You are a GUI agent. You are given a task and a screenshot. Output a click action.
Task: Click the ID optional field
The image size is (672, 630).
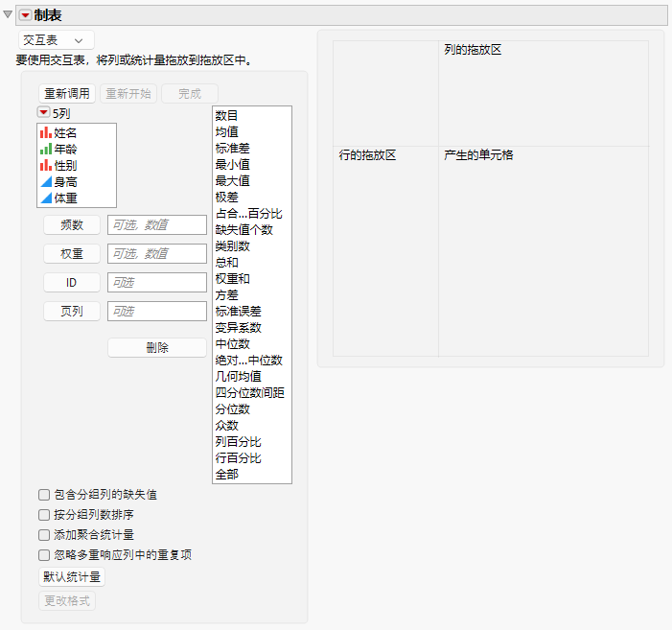tap(157, 283)
